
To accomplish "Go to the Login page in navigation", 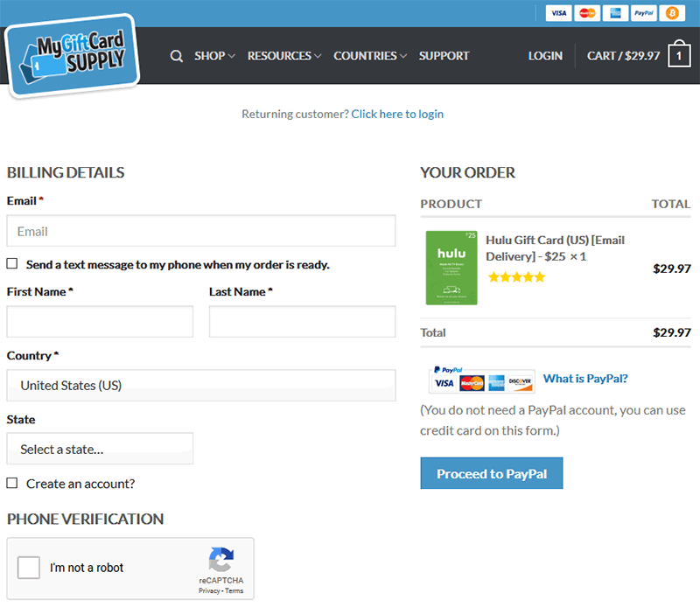I will (545, 56).
